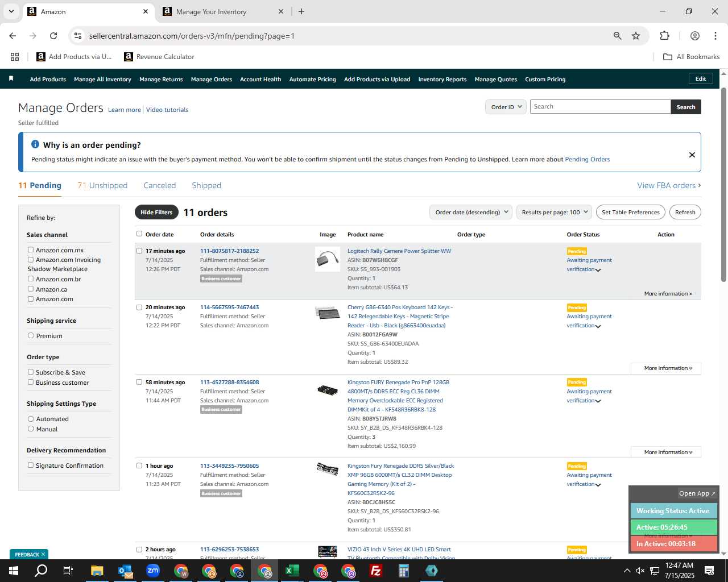Open Outlook from the taskbar
The height and width of the screenshot is (582, 728).
point(125,571)
